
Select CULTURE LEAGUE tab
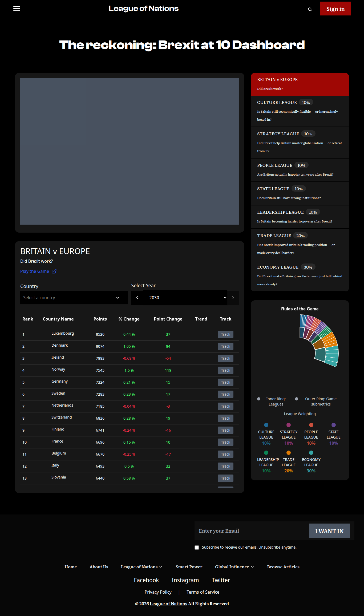pos(300,111)
